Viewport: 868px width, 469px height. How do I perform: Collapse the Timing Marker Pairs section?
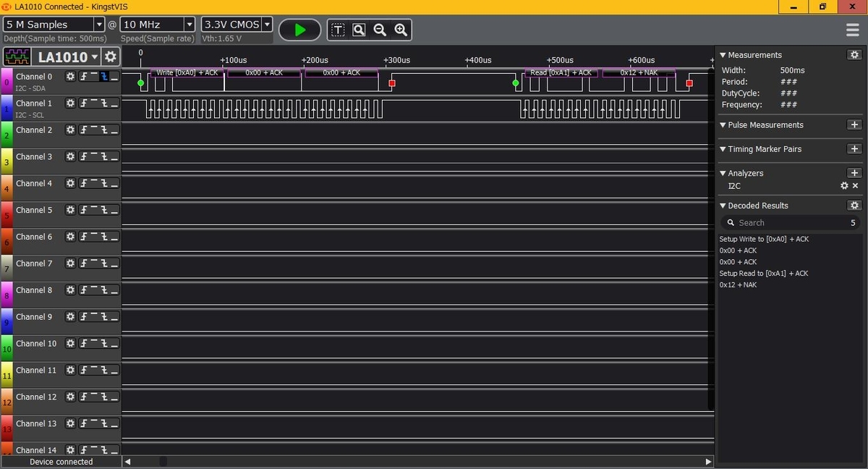point(723,149)
